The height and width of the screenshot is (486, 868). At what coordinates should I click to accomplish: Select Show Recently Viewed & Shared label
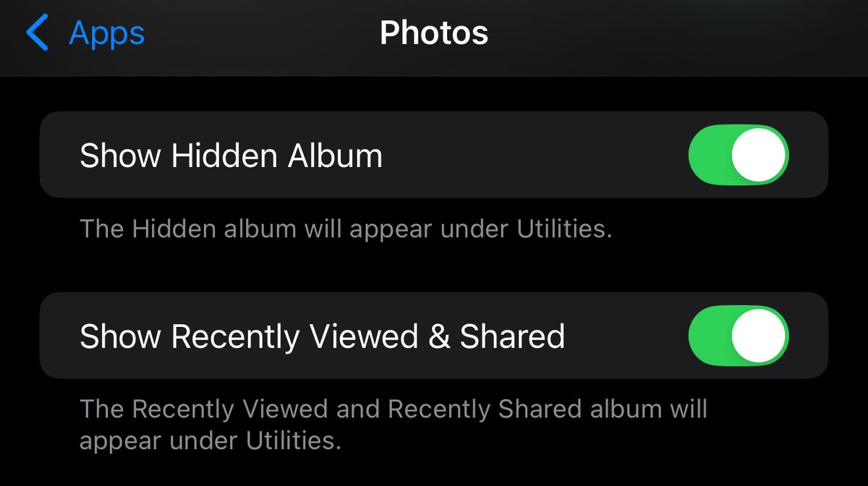tap(322, 336)
